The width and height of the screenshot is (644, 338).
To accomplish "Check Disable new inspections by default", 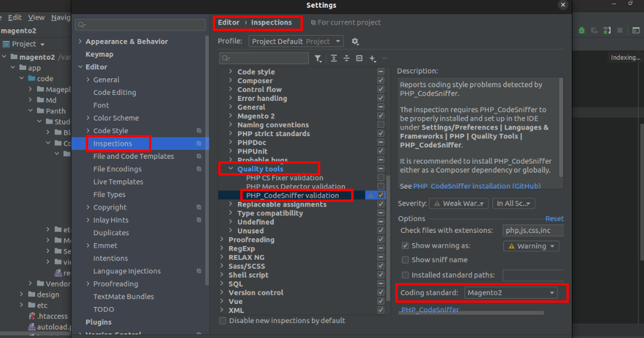I will 222,321.
